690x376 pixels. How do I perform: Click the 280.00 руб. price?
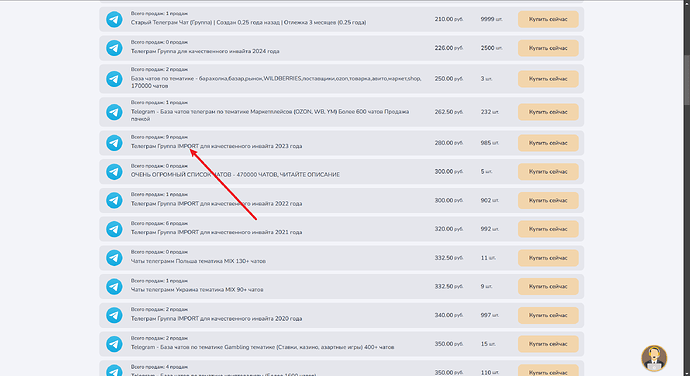click(449, 143)
